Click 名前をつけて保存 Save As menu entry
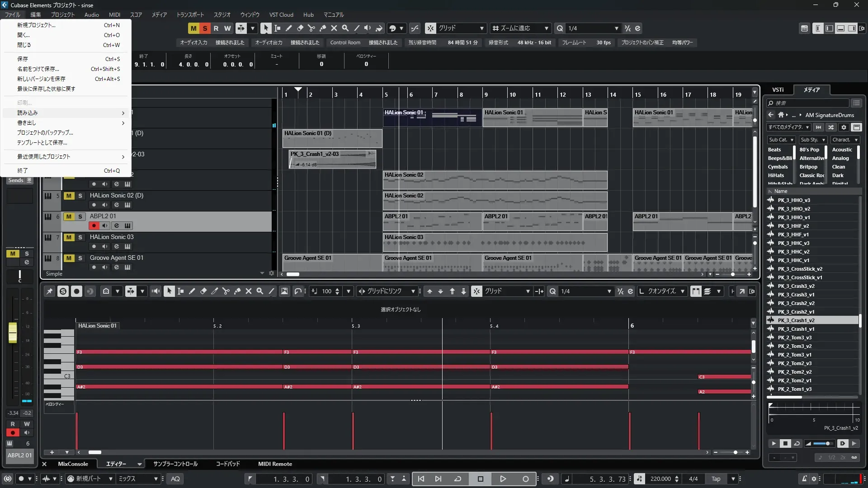 [x=38, y=69]
